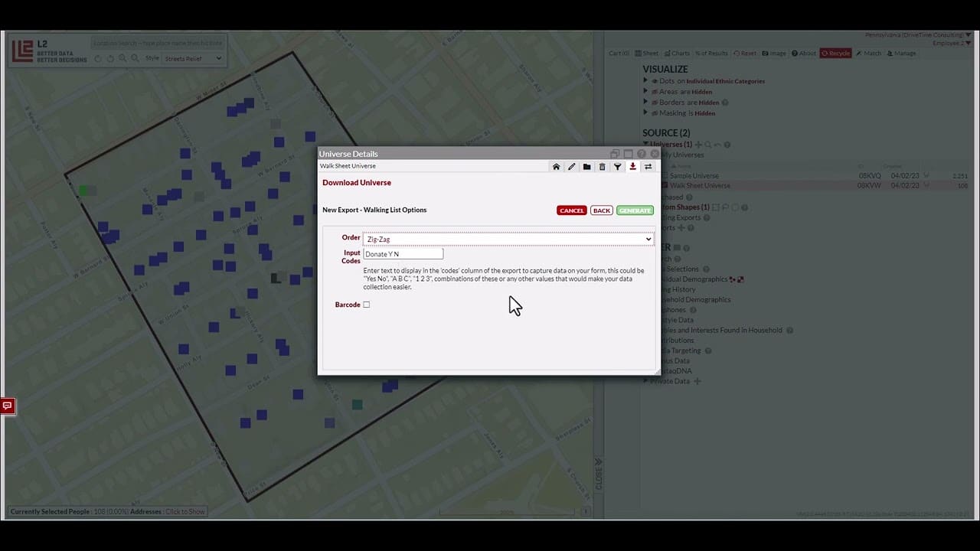Screen dimensions: 980x551
Task: Open the funnel filter icon in Universe Details
Action: coord(617,167)
